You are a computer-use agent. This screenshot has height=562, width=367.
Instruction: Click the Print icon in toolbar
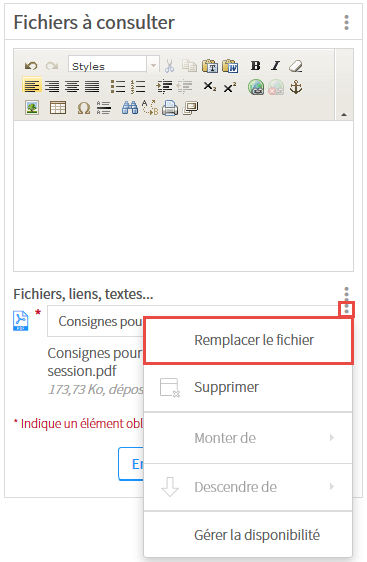(x=170, y=108)
